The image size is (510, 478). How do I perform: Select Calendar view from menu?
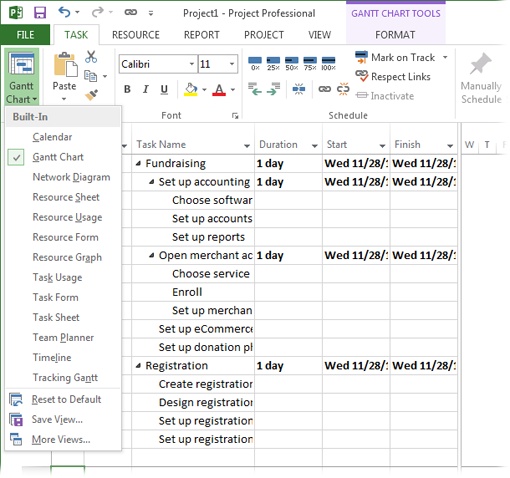pos(63,137)
